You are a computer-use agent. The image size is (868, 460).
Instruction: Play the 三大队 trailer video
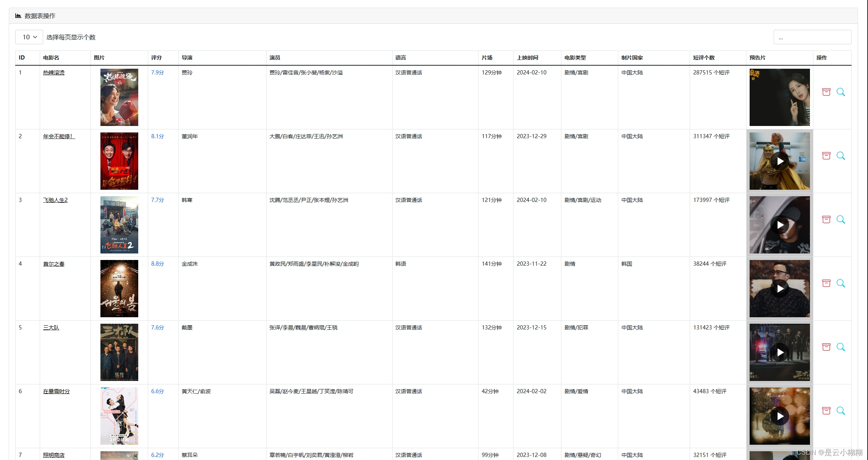(x=779, y=352)
